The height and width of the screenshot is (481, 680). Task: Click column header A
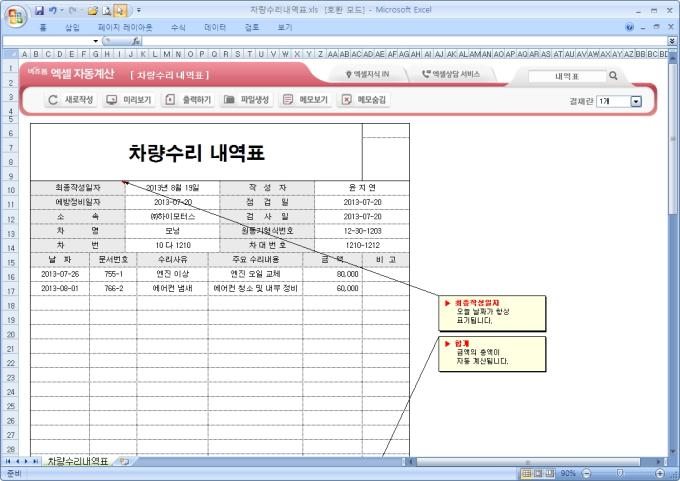pos(25,54)
